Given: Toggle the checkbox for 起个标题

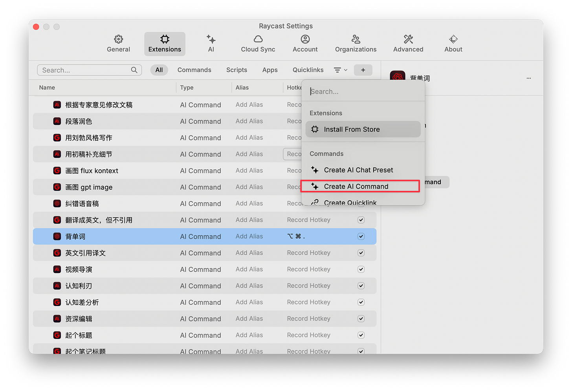Looking at the screenshot, I should click(x=361, y=335).
